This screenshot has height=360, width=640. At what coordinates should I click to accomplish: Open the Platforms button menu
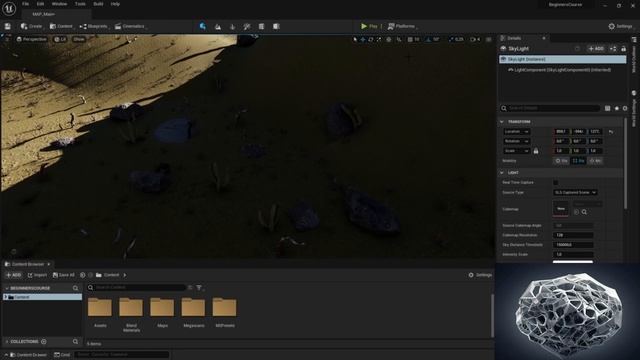click(402, 27)
